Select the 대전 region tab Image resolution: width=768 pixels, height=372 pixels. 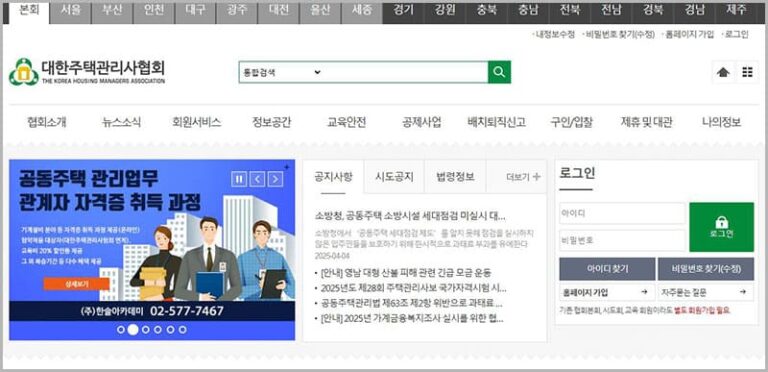click(x=278, y=12)
